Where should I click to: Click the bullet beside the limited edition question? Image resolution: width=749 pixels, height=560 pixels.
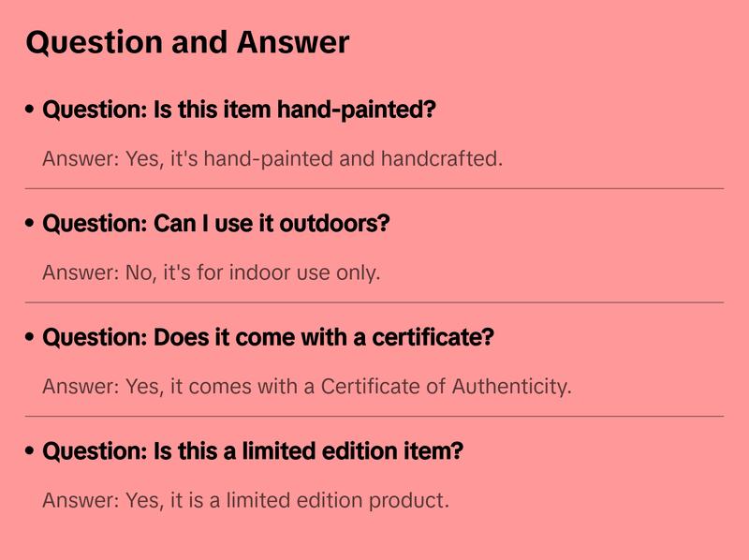31,452
